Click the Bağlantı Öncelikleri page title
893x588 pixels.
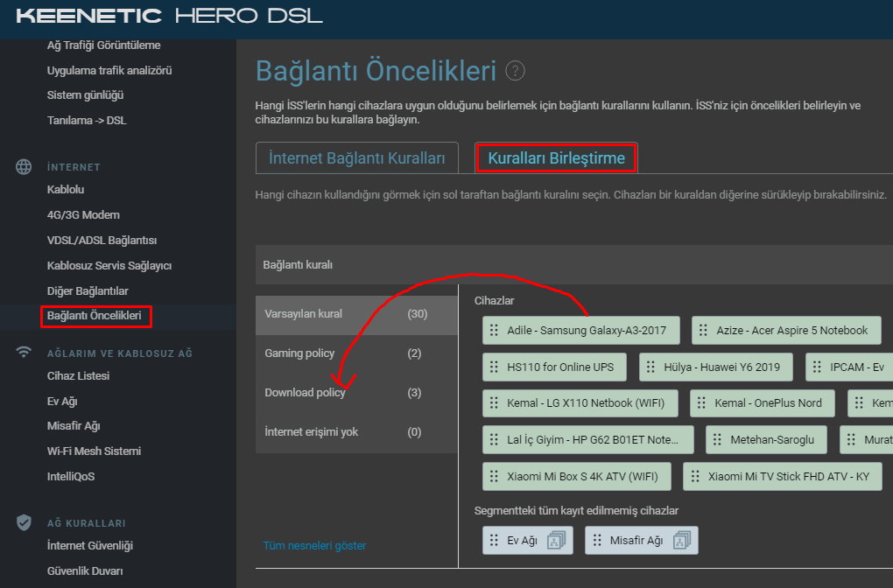tap(376, 71)
